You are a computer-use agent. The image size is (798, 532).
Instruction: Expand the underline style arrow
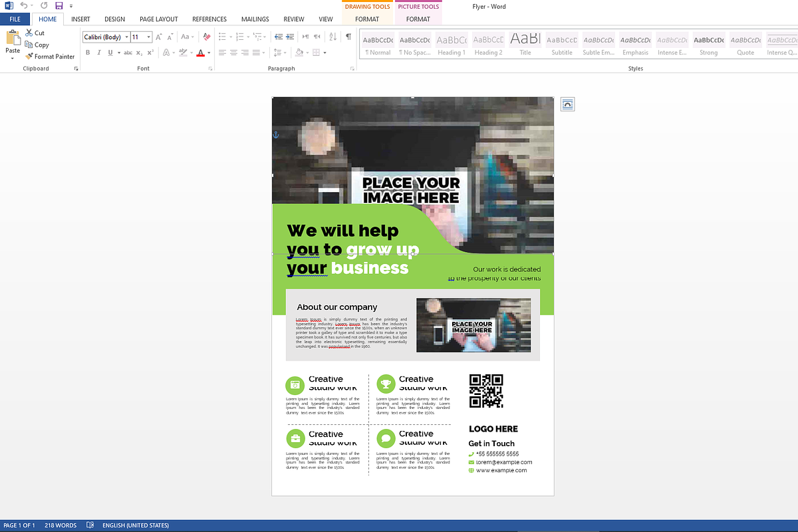pos(118,53)
